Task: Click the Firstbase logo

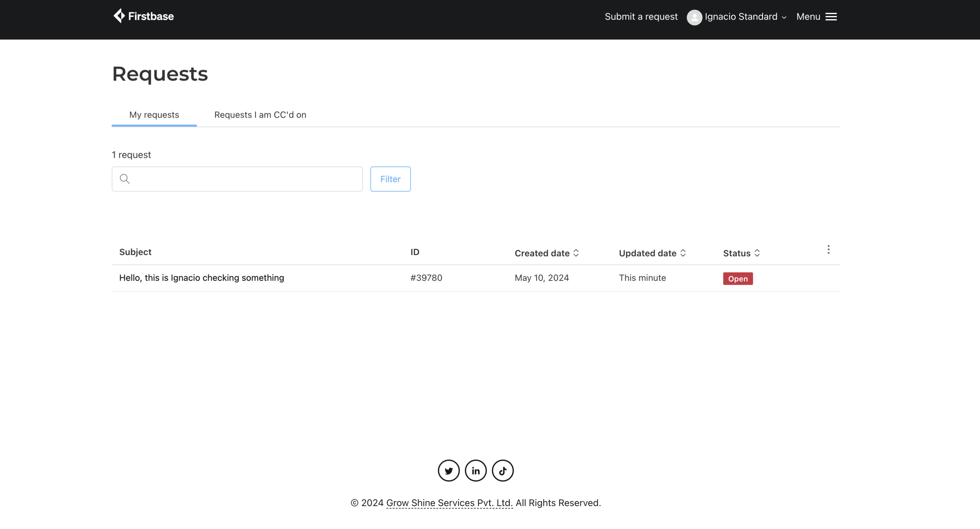Action: pyautogui.click(x=143, y=16)
